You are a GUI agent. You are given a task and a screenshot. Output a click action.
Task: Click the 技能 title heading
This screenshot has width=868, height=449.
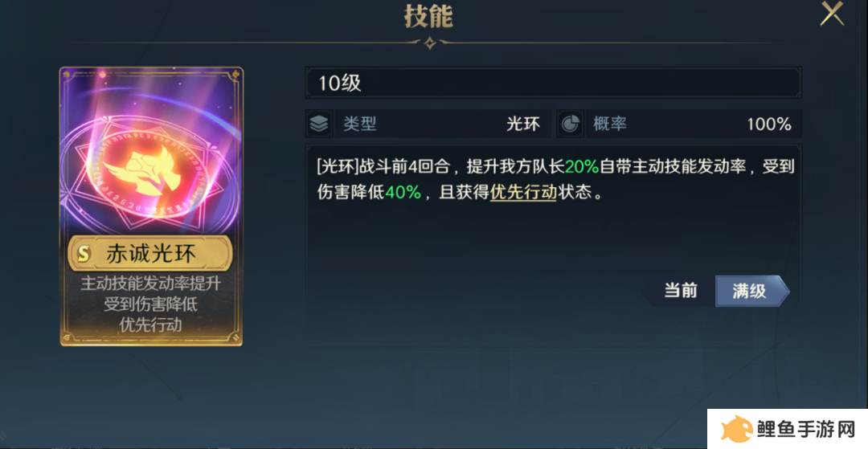click(x=429, y=15)
